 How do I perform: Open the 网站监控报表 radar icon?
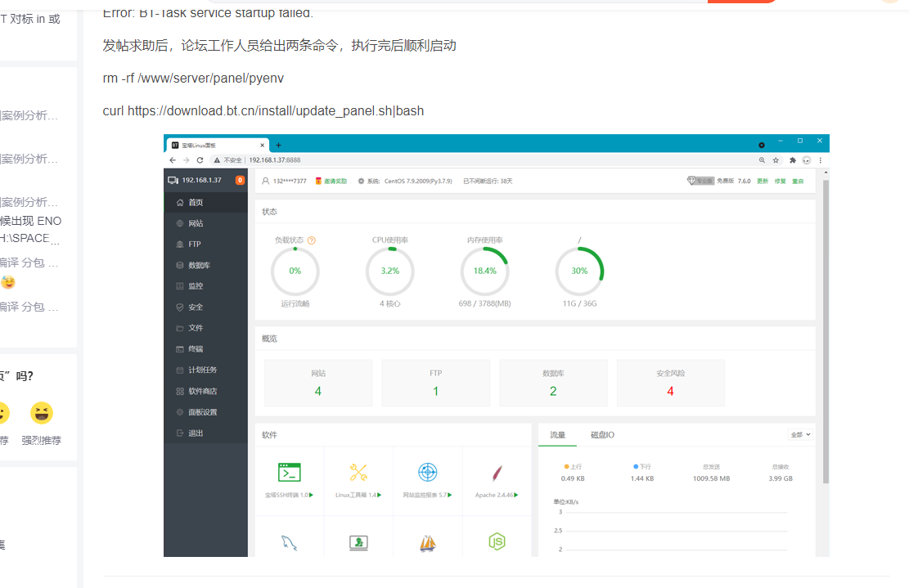(x=428, y=472)
